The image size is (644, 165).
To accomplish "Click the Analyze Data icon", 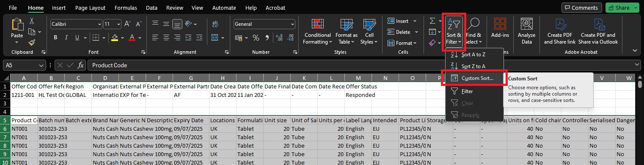I will pos(526,32).
